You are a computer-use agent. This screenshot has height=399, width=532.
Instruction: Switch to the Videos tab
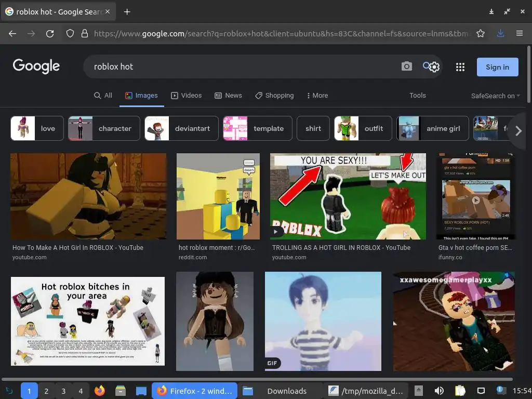point(187,96)
